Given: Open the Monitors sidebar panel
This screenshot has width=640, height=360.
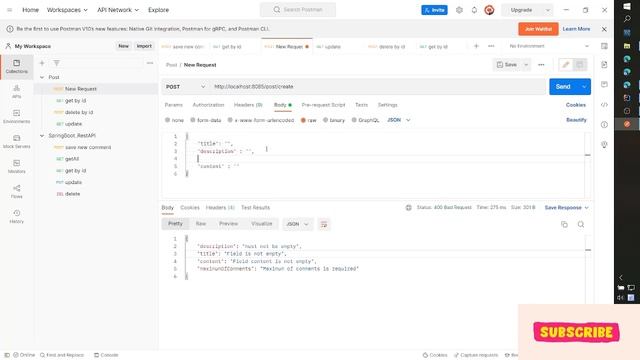Looking at the screenshot, I should point(16,166).
